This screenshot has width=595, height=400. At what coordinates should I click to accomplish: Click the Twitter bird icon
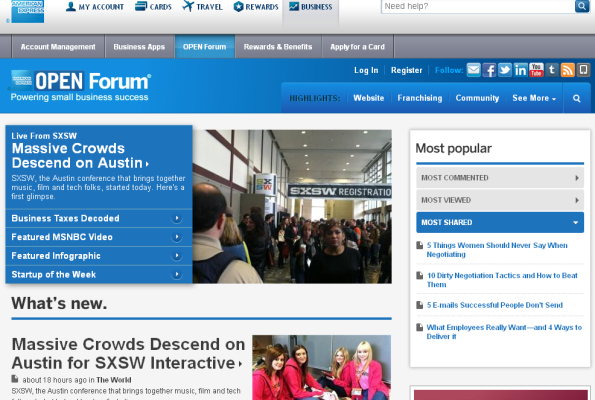505,70
